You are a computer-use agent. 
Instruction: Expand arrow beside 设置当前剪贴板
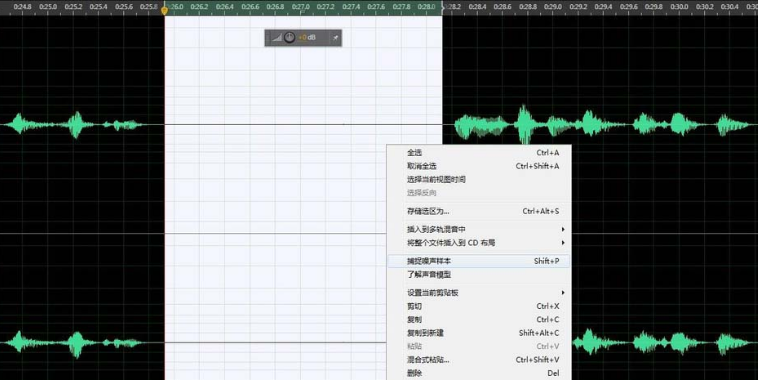click(563, 292)
